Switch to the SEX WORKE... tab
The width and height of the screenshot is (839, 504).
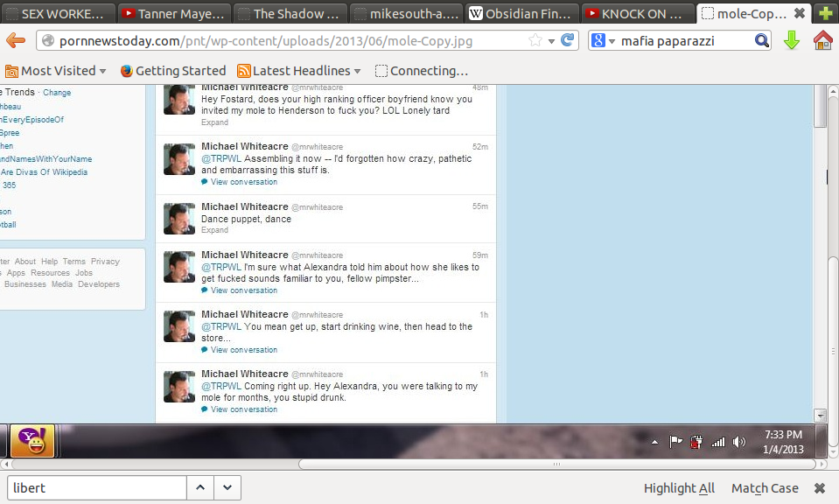pyautogui.click(x=57, y=13)
